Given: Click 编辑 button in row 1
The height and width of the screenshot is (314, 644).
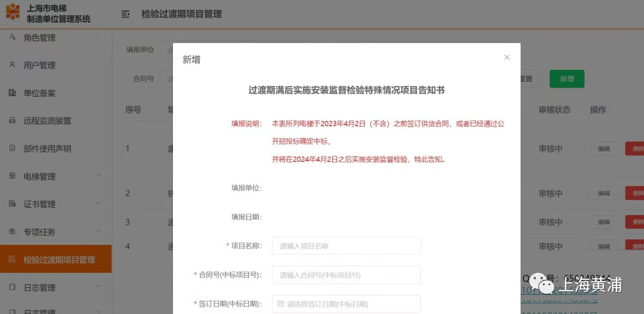Looking at the screenshot, I should pos(603,149).
